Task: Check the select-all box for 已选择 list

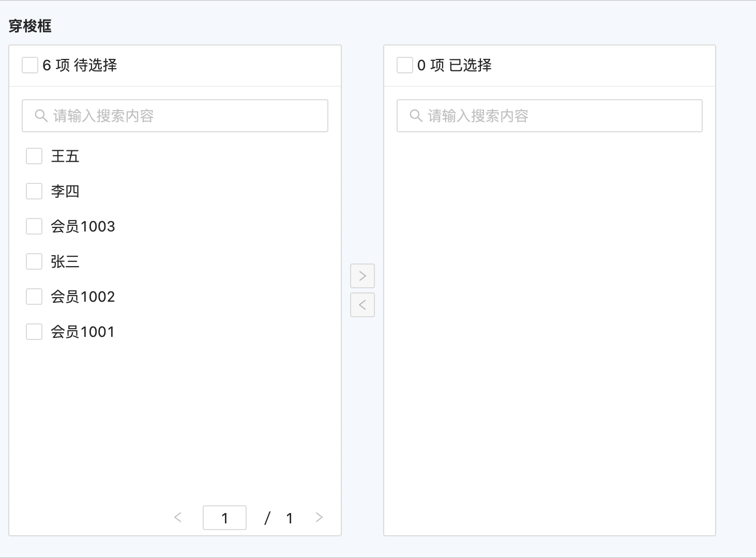Action: 404,65
